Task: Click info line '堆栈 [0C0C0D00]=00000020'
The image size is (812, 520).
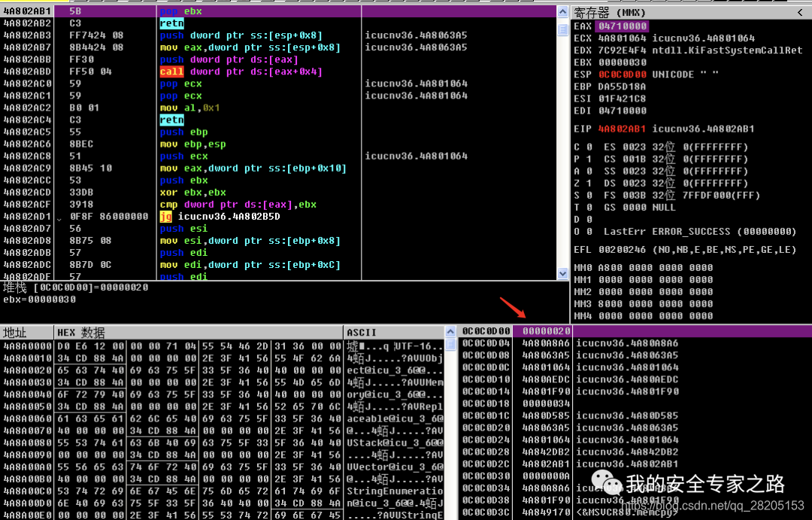Action: pos(76,287)
